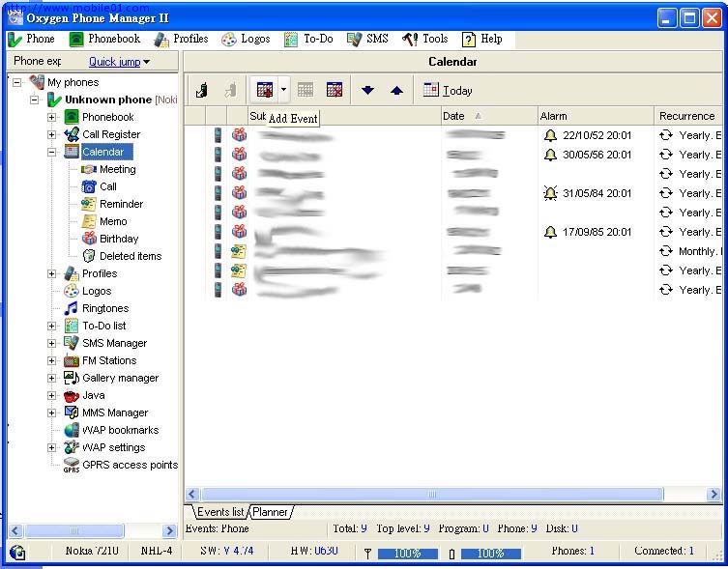728x569 pixels.
Task: Collapse the Unknown phone tree node
Action: (35, 100)
